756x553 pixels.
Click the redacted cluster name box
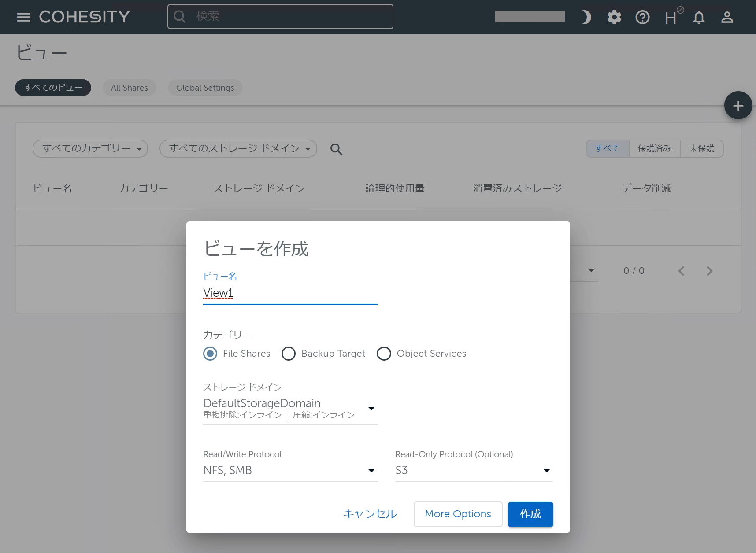530,17
